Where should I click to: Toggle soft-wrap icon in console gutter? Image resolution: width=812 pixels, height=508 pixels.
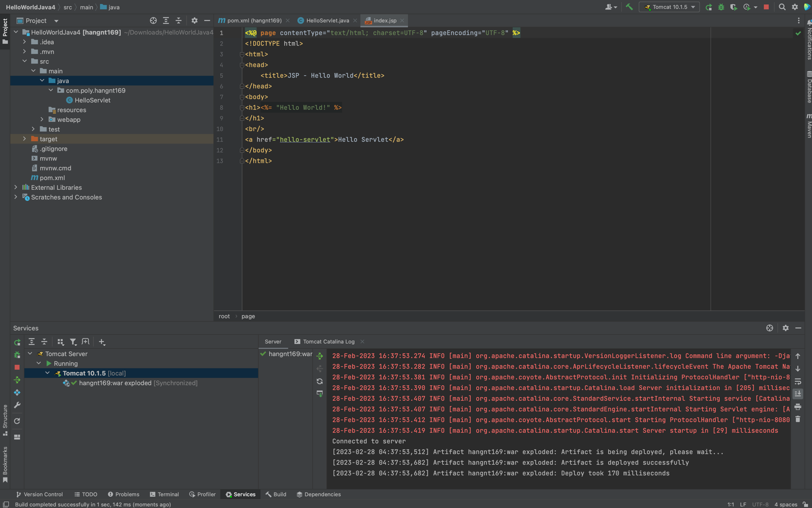click(x=798, y=381)
